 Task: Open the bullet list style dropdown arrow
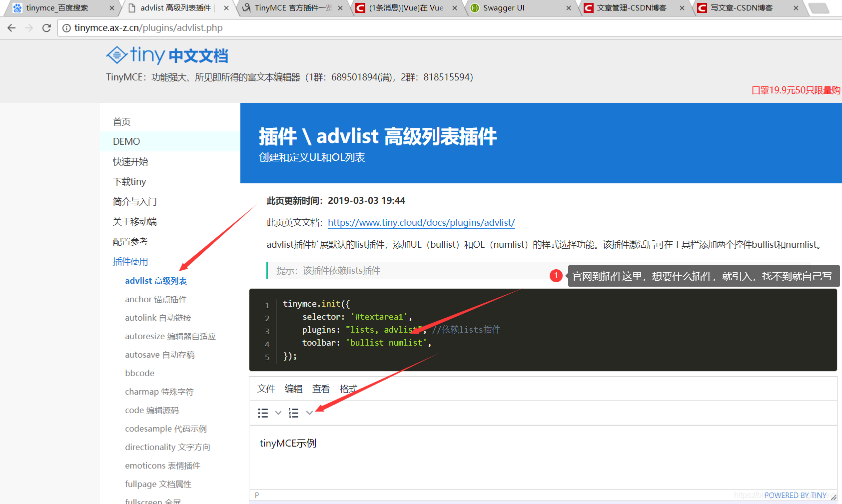(x=278, y=413)
